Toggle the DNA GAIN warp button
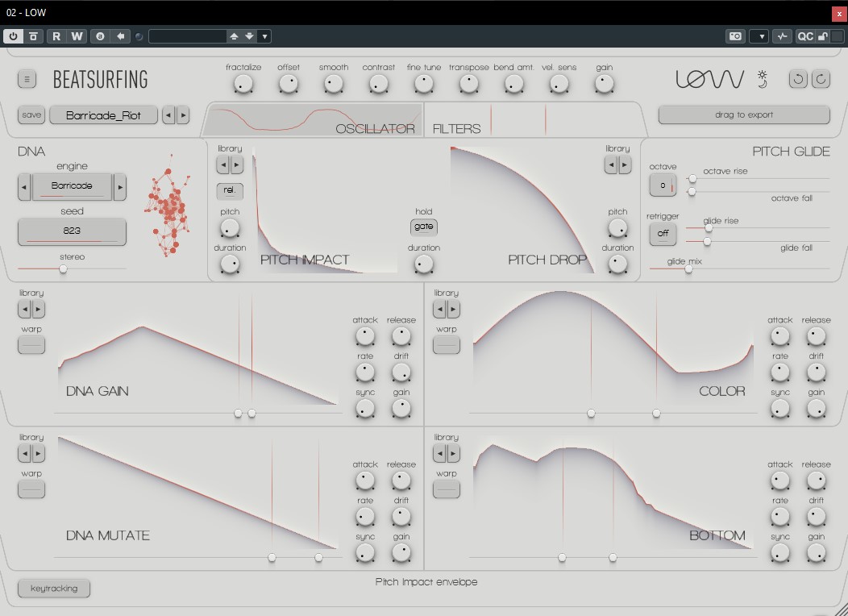 [31, 344]
